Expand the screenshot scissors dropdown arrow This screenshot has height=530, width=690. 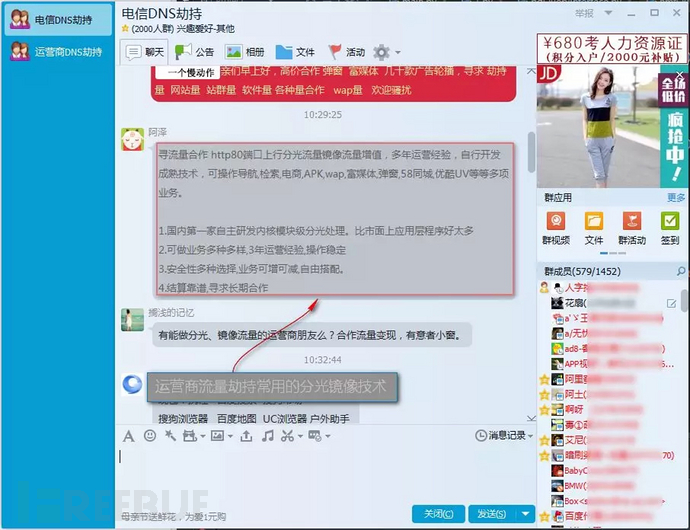(x=300, y=436)
